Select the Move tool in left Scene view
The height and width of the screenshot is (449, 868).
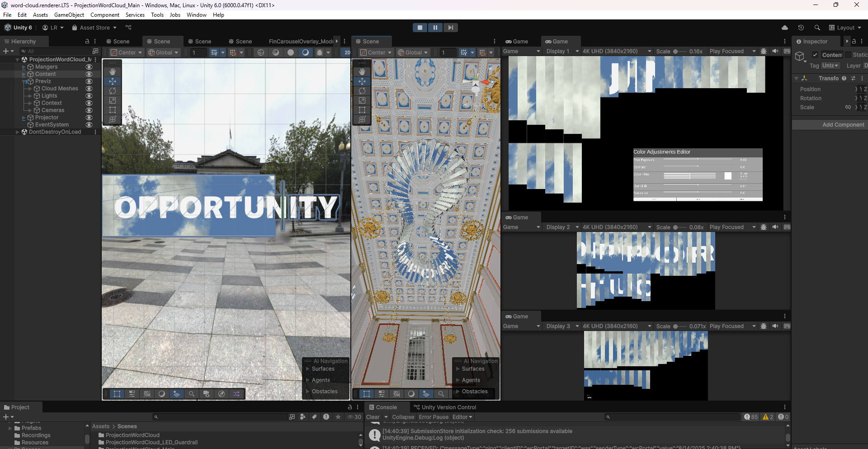(113, 81)
